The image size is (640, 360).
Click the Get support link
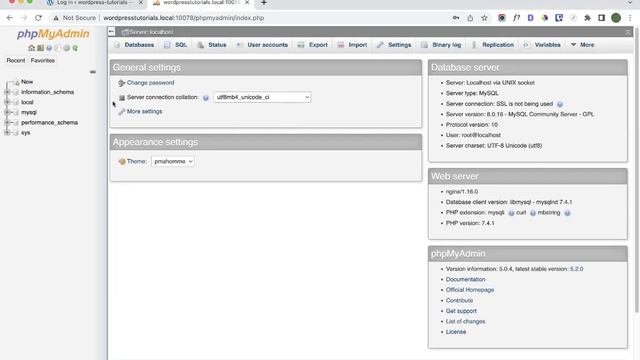461,311
